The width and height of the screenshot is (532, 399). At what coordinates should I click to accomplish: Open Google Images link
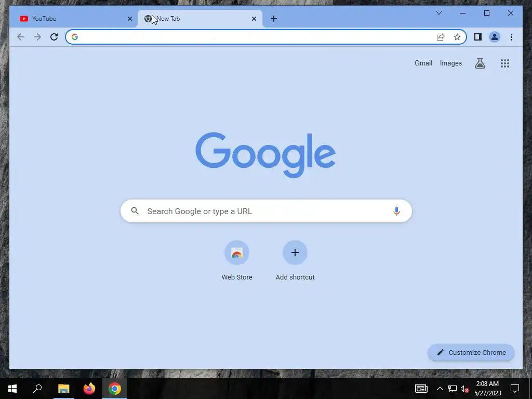coord(450,63)
